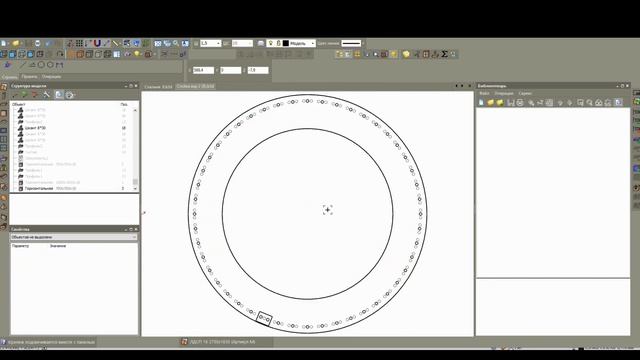
Task: Click the help icon at status bar left
Action: pyautogui.click(x=4, y=342)
